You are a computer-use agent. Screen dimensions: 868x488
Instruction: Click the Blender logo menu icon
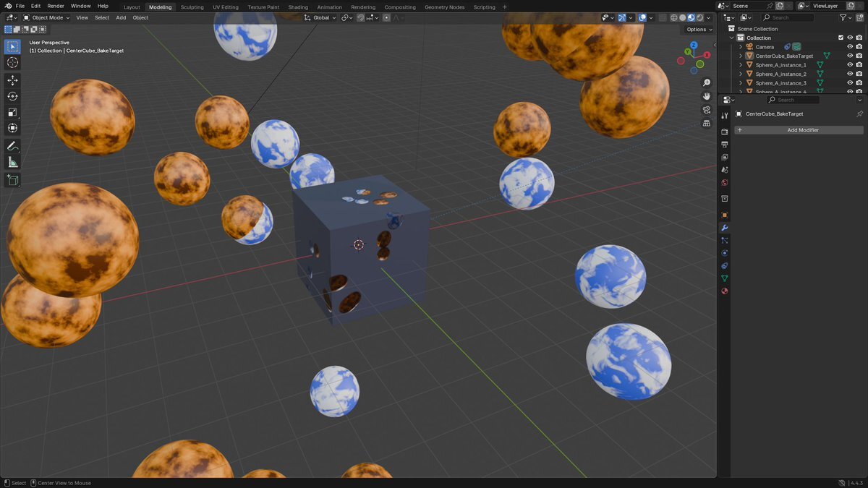[8, 6]
